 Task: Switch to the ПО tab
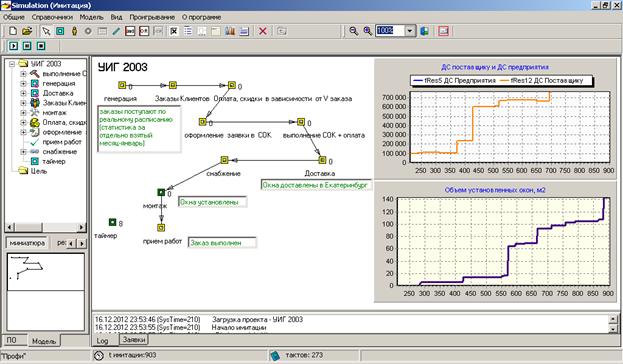(12, 340)
